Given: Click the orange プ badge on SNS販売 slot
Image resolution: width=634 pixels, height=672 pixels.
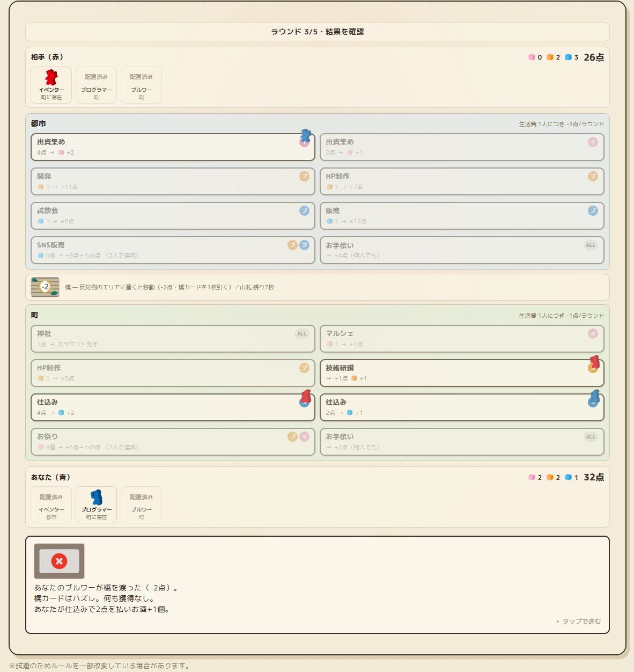Looking at the screenshot, I should (x=292, y=245).
